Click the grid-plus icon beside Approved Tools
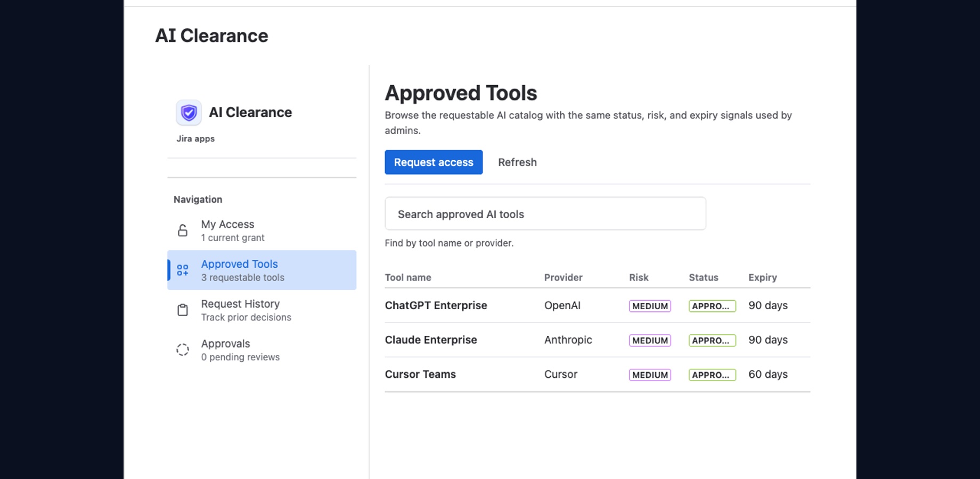Screen dimensions: 980x479 (183, 270)
